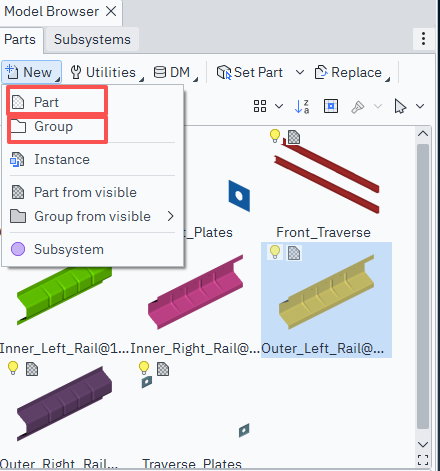
Task: Expand the Set Part dropdown arrow
Action: coord(300,72)
